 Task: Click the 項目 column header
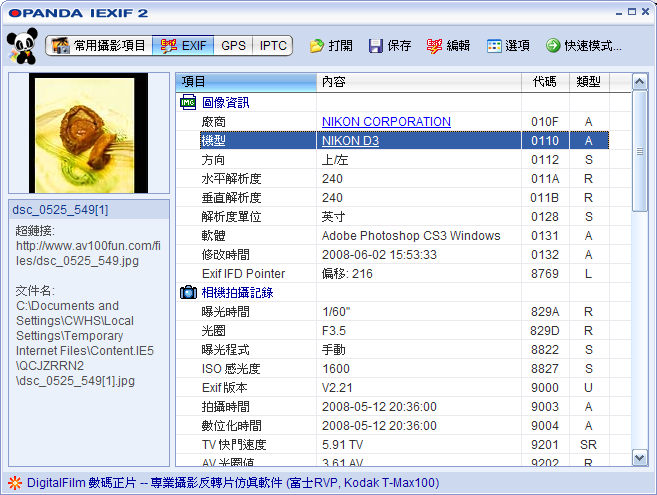pos(246,82)
